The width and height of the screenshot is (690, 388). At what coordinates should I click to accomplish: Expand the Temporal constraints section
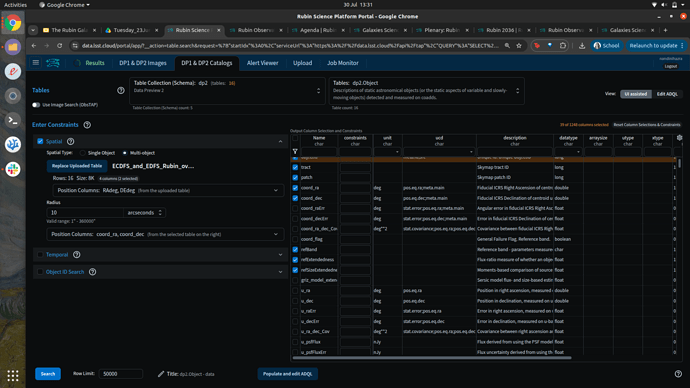click(280, 255)
